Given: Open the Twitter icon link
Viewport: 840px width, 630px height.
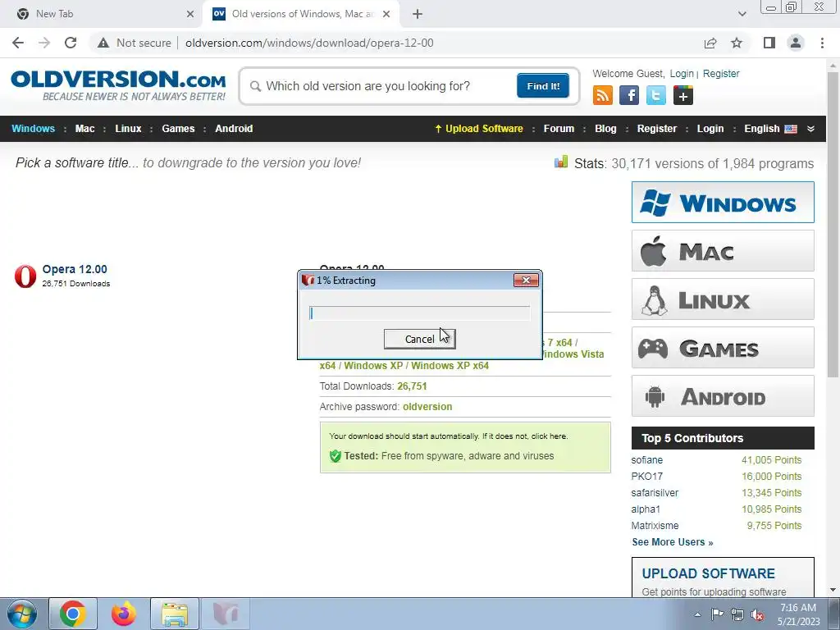Looking at the screenshot, I should click(x=655, y=95).
